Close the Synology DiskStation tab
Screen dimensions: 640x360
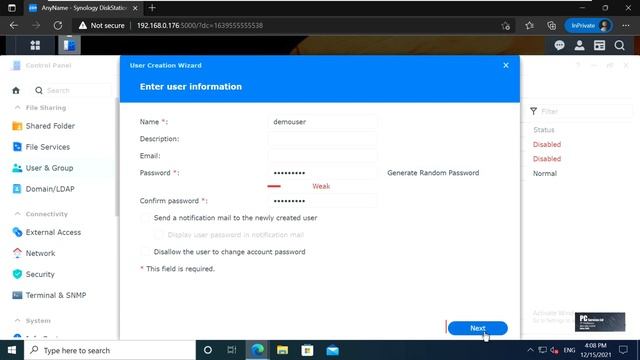135,8
